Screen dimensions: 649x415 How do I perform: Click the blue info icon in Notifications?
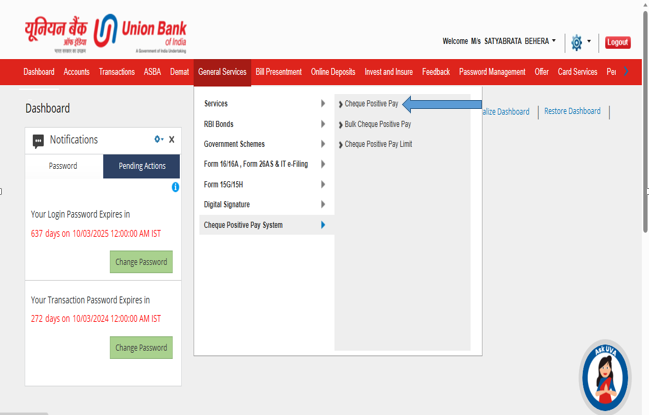(175, 187)
